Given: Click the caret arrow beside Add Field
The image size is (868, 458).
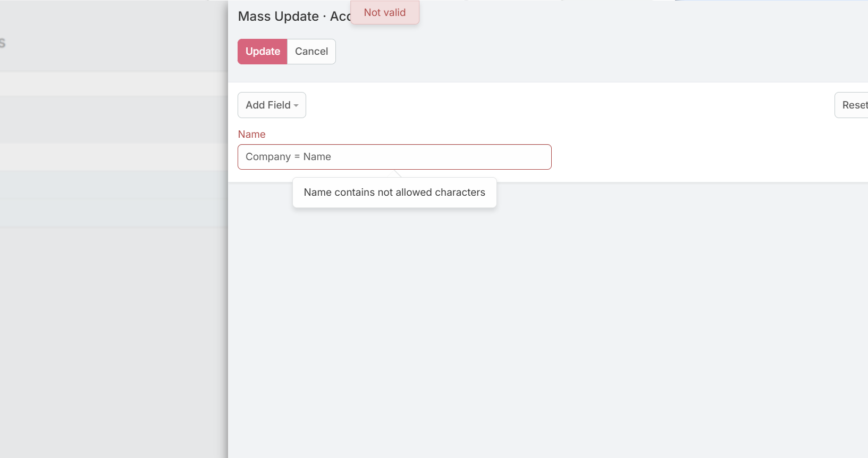Looking at the screenshot, I should [x=296, y=106].
